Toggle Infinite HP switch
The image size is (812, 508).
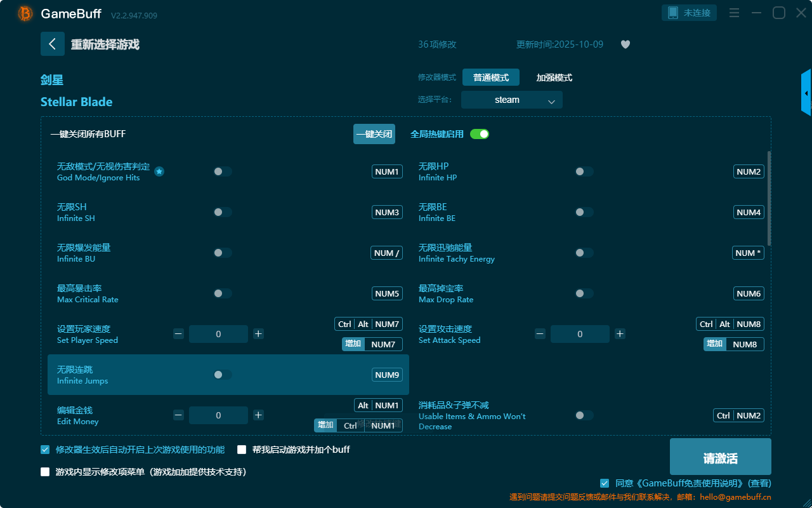click(584, 171)
